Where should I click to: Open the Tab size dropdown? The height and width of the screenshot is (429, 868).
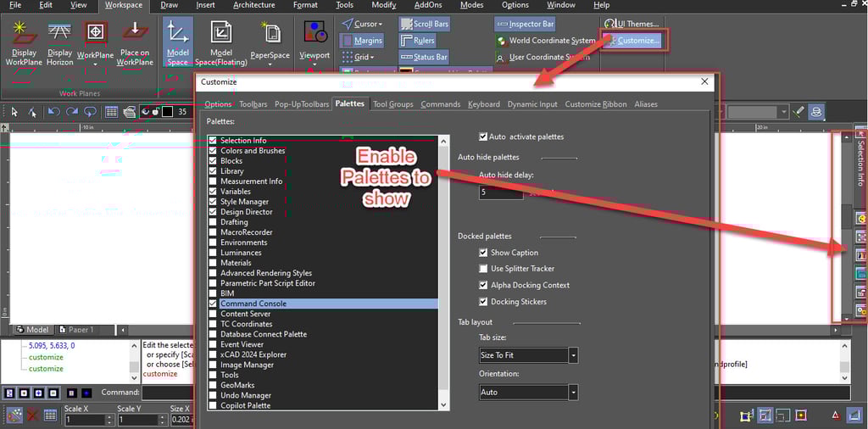574,355
